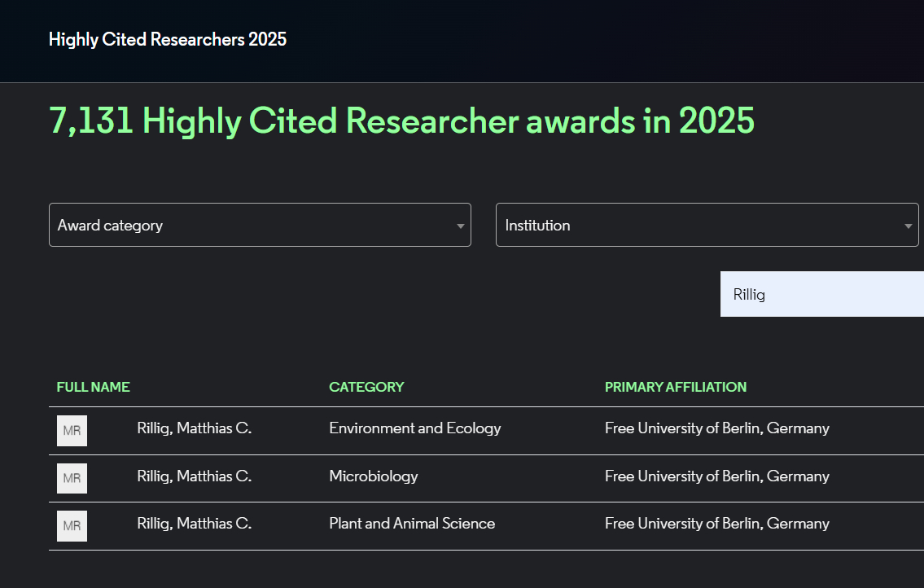Click MR avatar in the Microbiology row
Viewport: 924px width, 588px height.
[72, 478]
